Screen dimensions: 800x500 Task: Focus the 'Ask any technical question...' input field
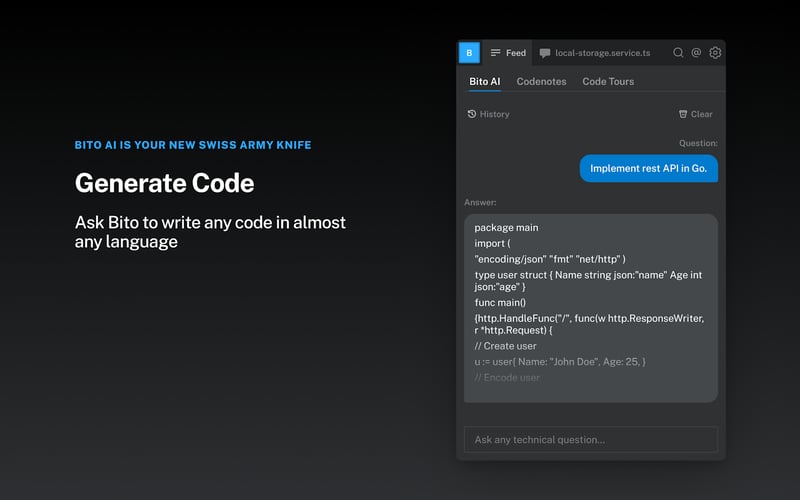[x=591, y=439]
